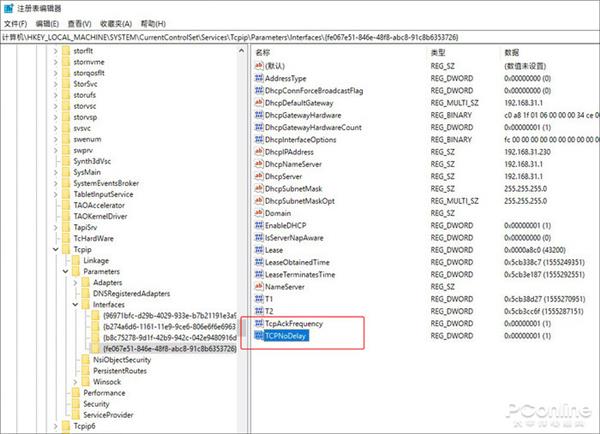Image resolution: width=600 pixels, height=434 pixels.
Task: Select the NsiObjectSecurity key
Action: click(x=122, y=360)
